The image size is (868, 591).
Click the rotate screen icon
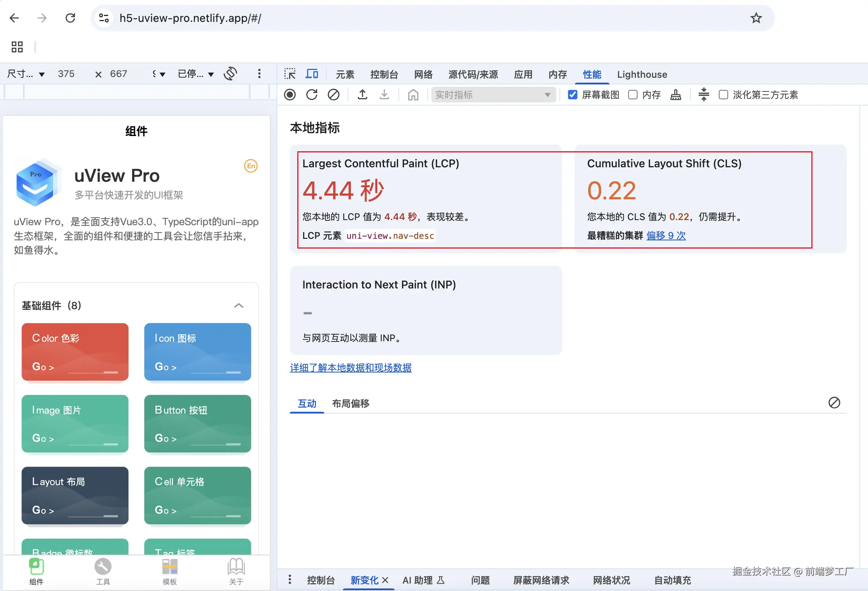230,73
